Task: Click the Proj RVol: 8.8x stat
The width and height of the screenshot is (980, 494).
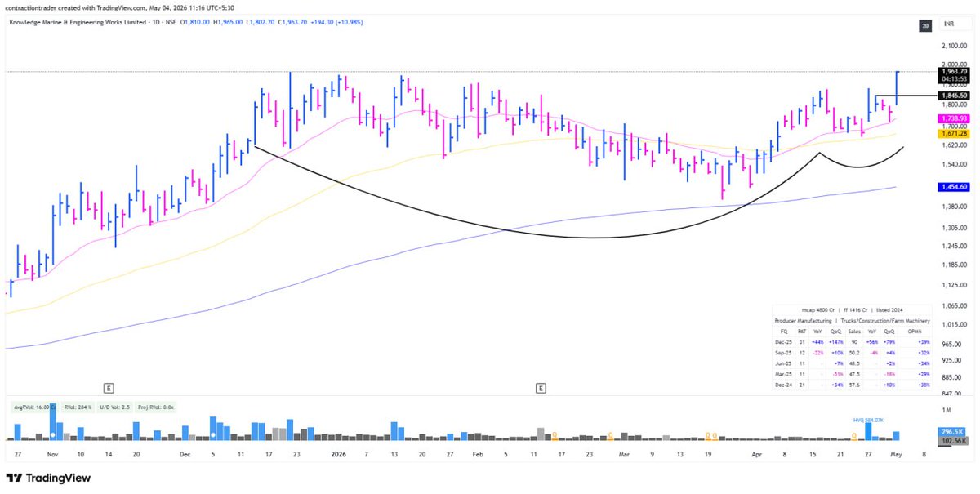Action: coord(157,406)
